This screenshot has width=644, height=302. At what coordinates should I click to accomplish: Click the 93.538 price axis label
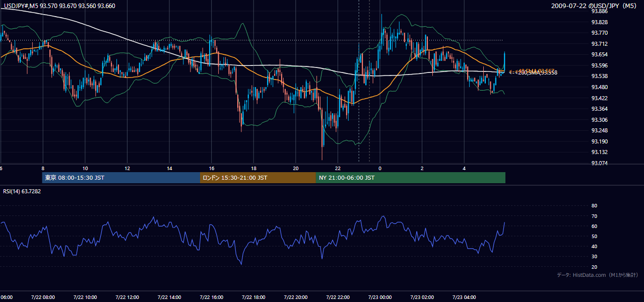coord(599,76)
